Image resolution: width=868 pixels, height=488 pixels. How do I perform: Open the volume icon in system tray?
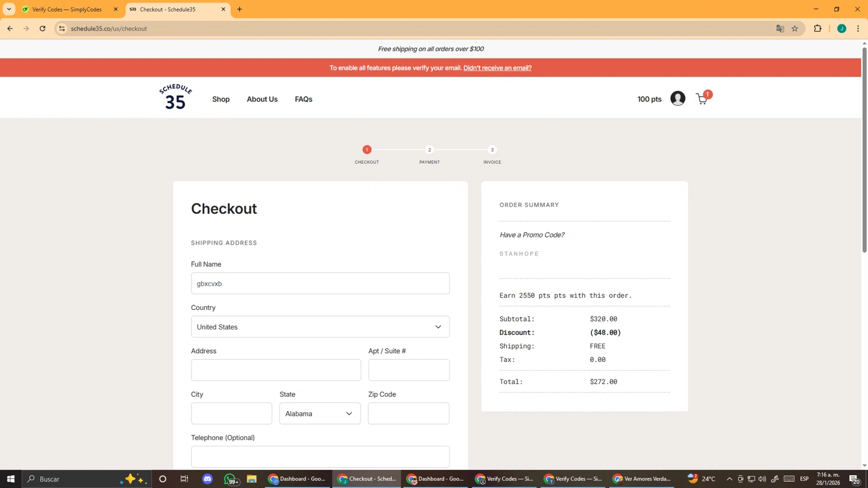762,479
